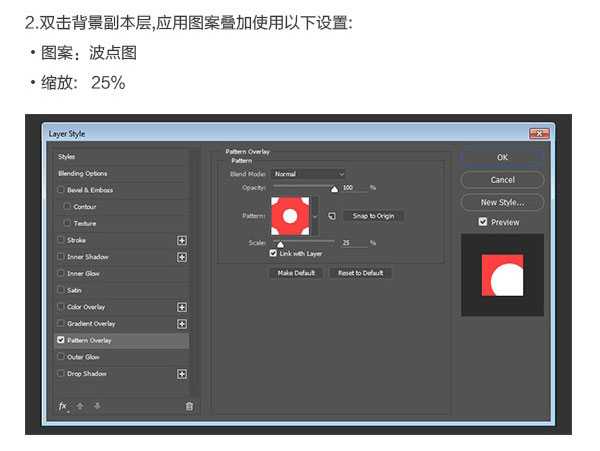Click plus icon beside Inner Shadow
The height and width of the screenshot is (451, 600).
click(182, 257)
